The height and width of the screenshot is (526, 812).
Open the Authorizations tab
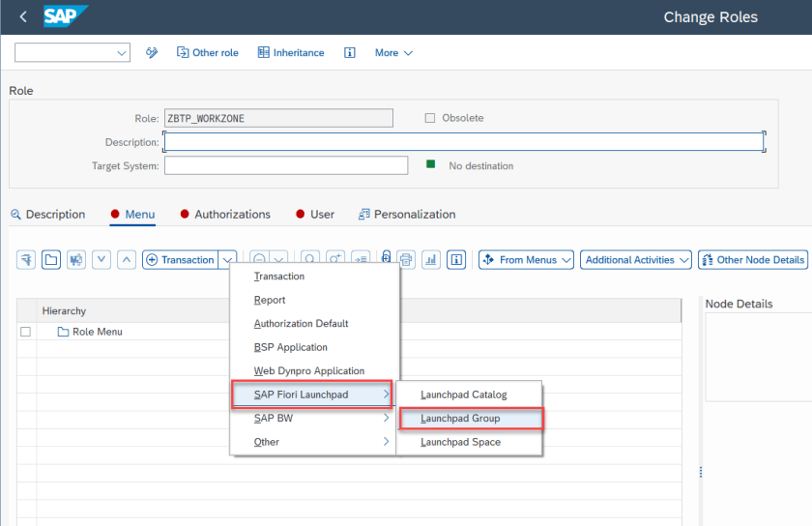click(225, 214)
